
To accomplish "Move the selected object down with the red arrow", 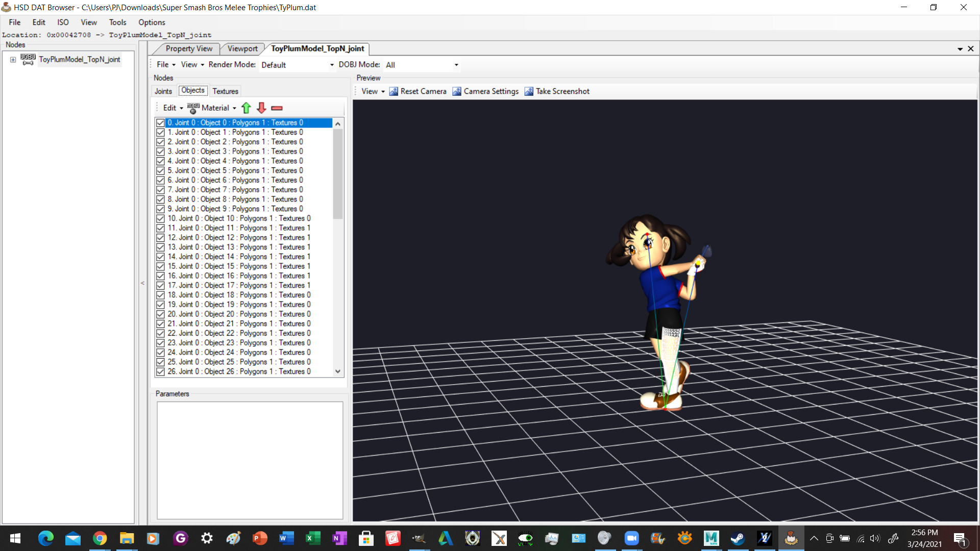I will [261, 108].
